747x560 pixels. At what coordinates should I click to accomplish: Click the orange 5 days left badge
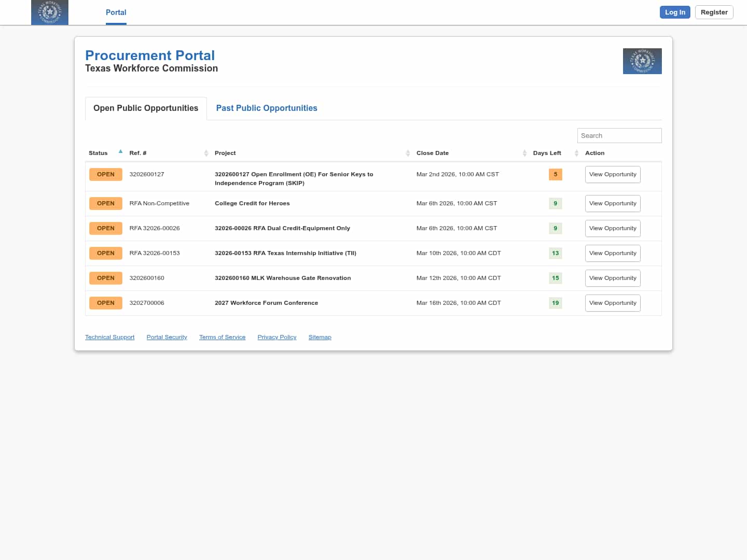point(555,175)
